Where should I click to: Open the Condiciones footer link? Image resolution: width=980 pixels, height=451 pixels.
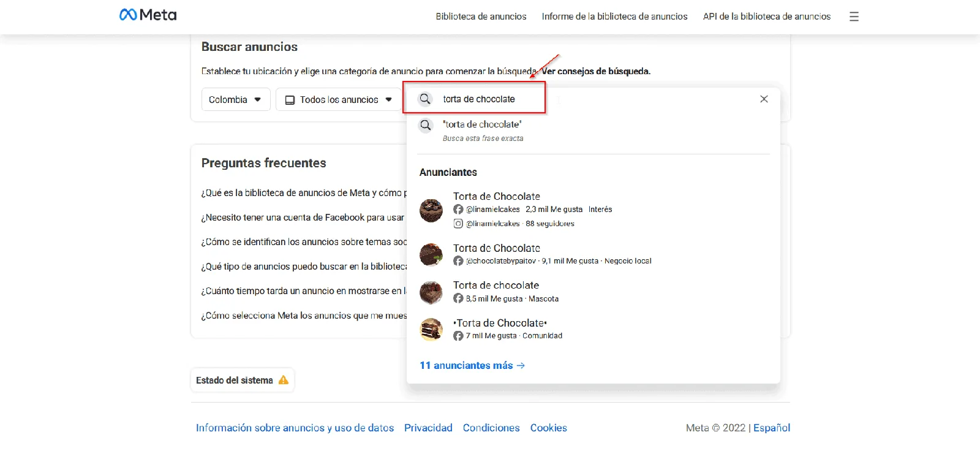coord(491,428)
